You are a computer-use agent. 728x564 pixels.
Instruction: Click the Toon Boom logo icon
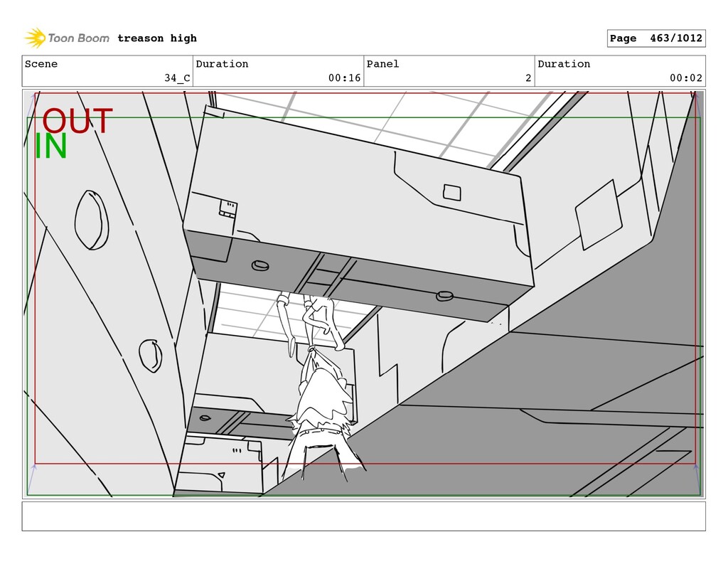35,38
